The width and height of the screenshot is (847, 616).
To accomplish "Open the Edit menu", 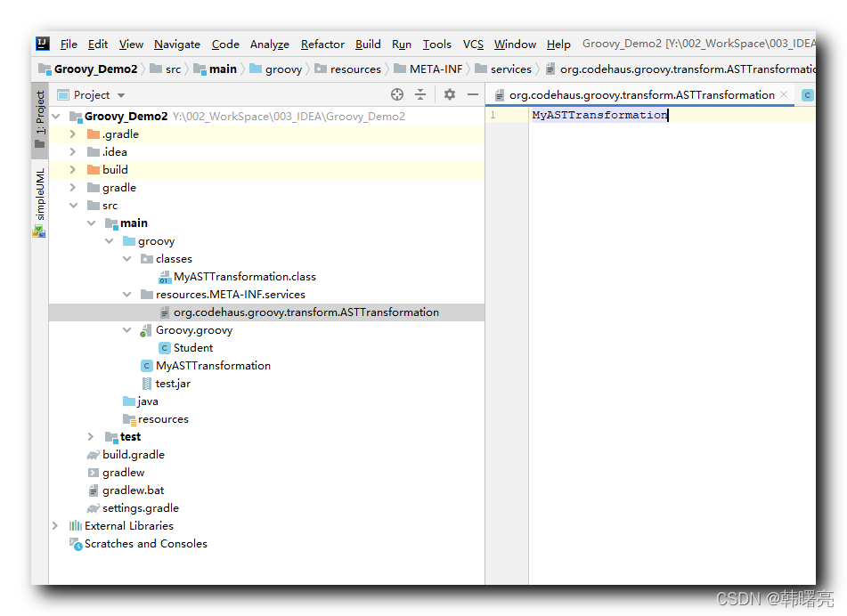I will 98,45.
